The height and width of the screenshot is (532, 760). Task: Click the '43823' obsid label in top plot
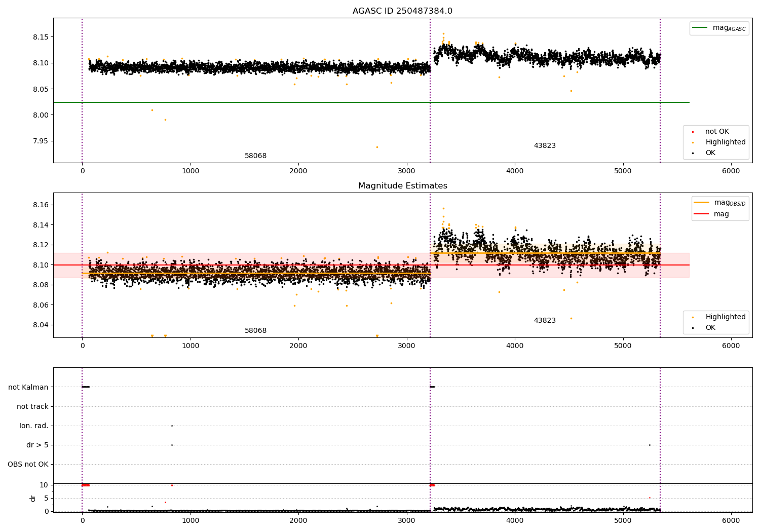[x=545, y=146]
